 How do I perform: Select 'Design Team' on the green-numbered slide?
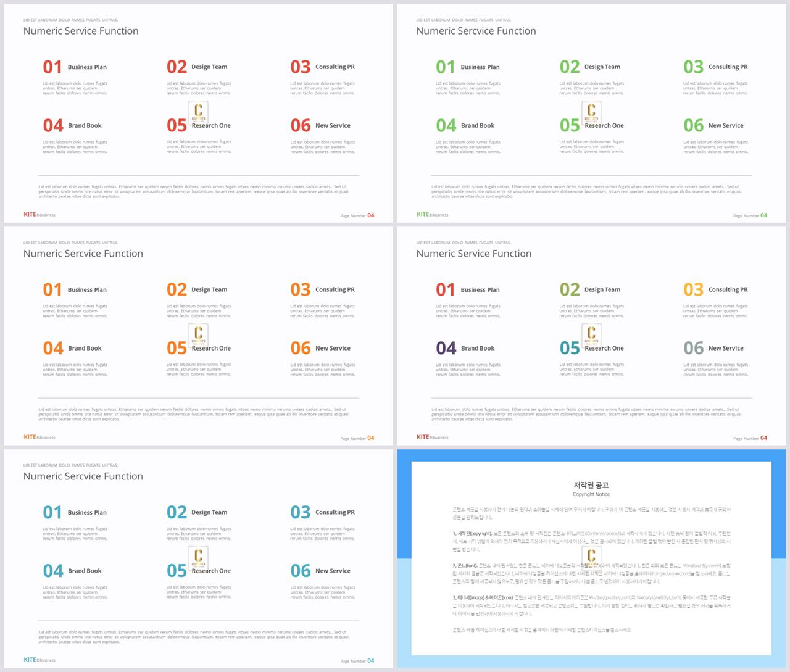(602, 67)
